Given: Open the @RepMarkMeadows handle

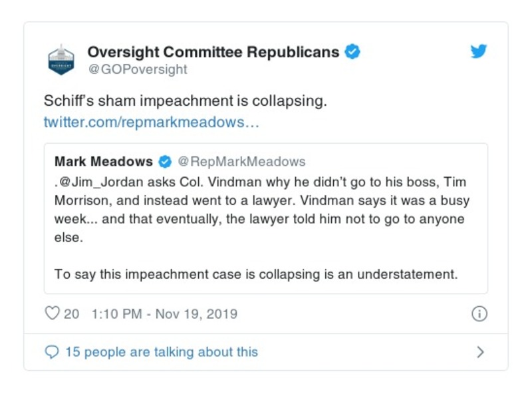Looking at the screenshot, I should coord(241,162).
